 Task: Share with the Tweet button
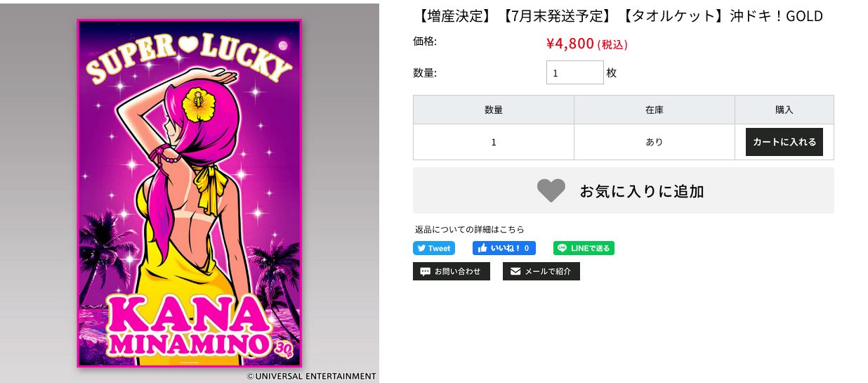pos(434,248)
